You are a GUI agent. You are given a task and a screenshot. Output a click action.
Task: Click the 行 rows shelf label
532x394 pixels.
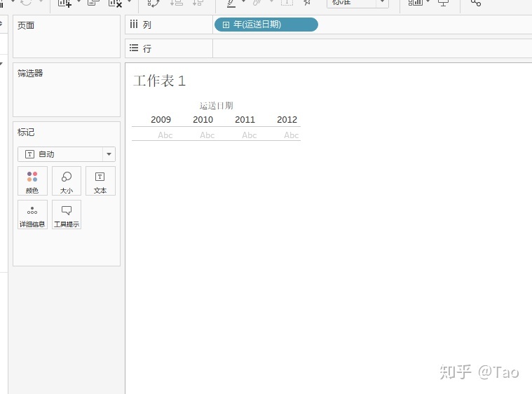[147, 48]
